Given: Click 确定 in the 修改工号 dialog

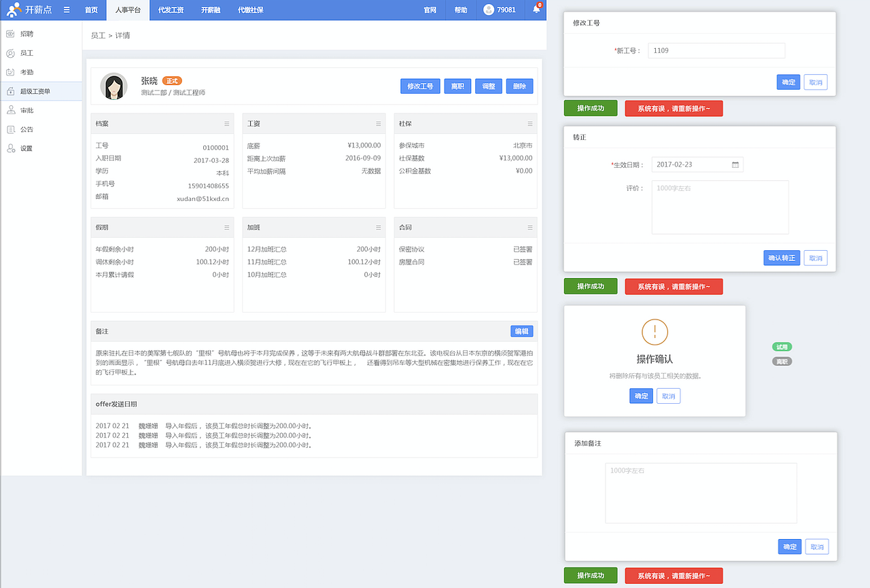Looking at the screenshot, I should tap(788, 82).
